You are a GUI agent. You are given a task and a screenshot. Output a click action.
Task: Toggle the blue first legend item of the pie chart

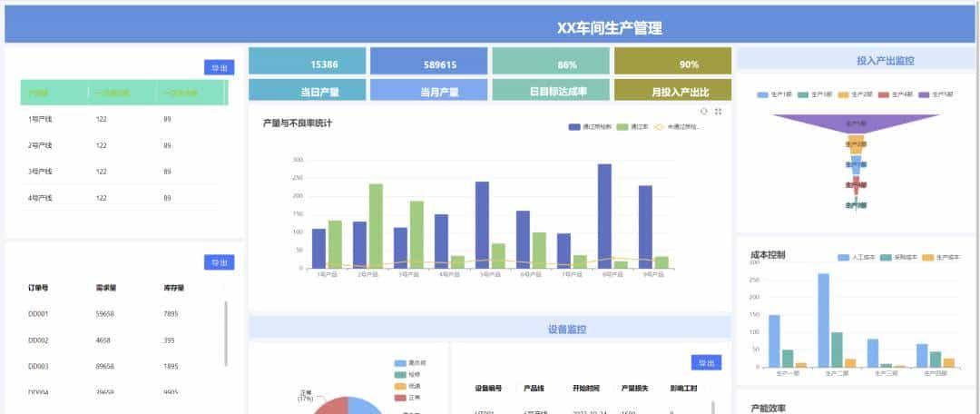click(411, 363)
